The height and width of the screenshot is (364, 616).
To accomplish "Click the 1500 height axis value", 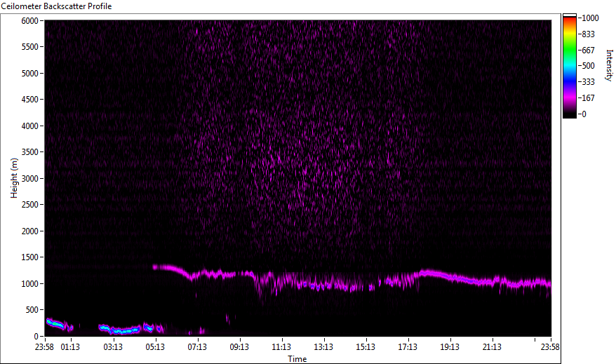I will pyautogui.click(x=30, y=257).
